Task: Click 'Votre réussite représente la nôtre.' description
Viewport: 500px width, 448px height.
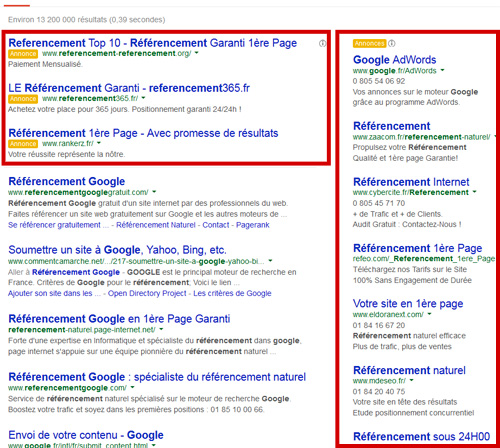Action: coord(67,154)
